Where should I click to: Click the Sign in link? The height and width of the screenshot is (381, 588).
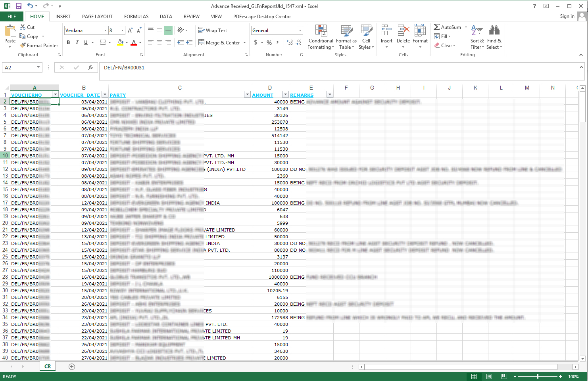[x=567, y=16]
